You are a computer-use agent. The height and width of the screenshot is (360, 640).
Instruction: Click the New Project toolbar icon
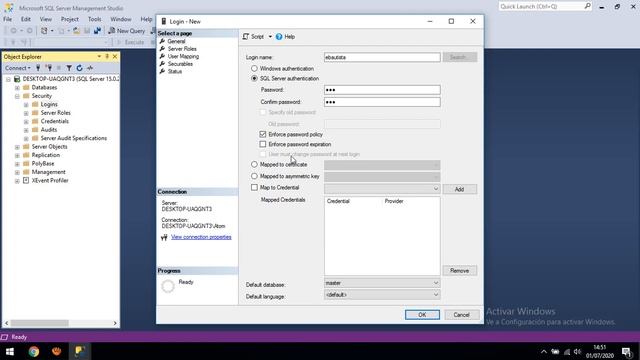[44, 31]
